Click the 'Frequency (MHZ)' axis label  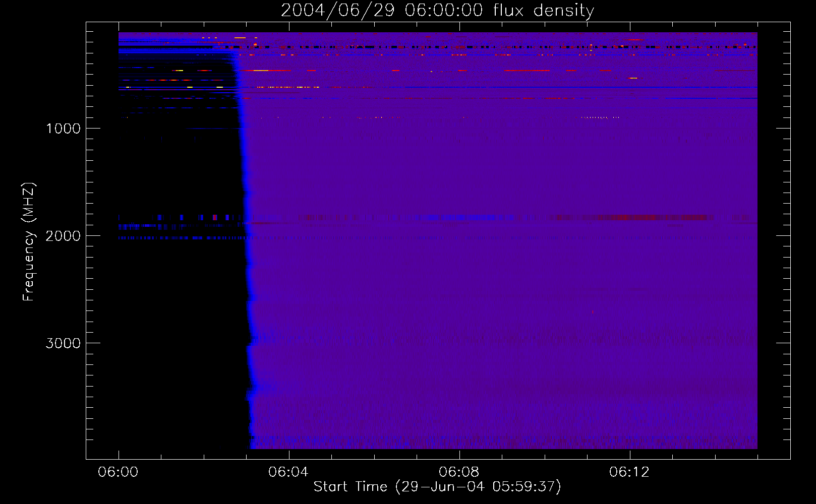28,242
